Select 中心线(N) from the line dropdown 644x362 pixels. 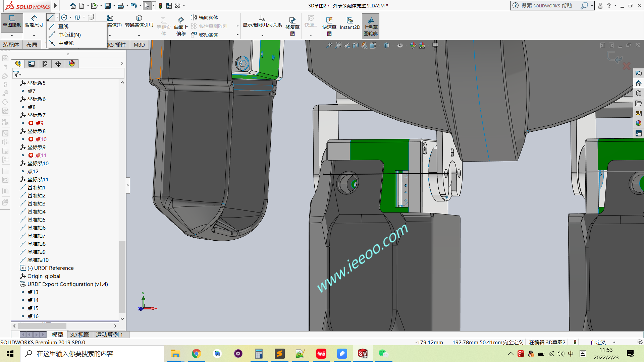coord(69,35)
